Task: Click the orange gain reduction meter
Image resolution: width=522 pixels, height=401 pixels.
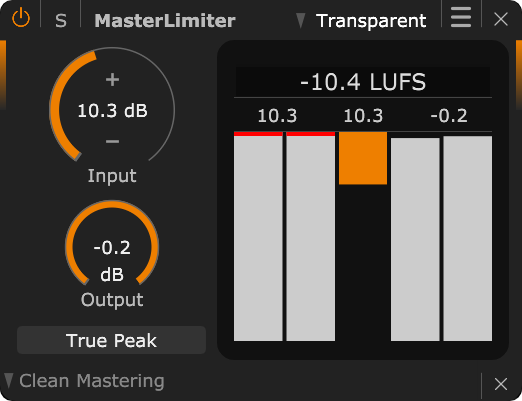Action: (x=363, y=158)
